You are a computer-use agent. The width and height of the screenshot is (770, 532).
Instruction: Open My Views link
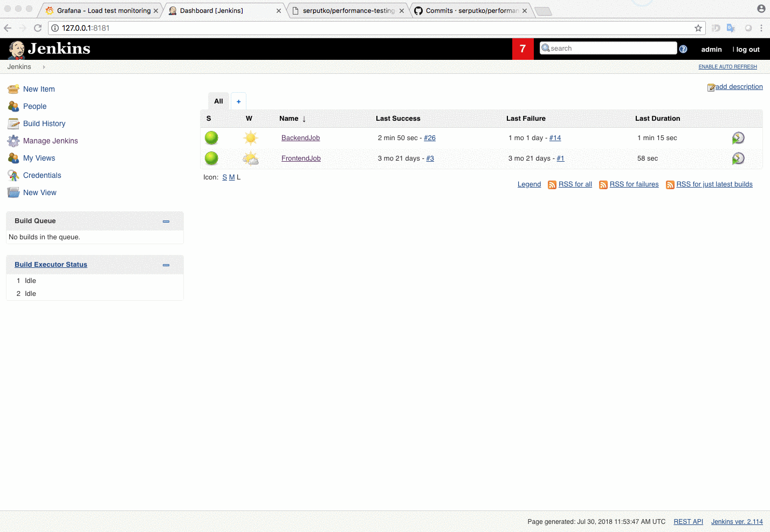39,158
